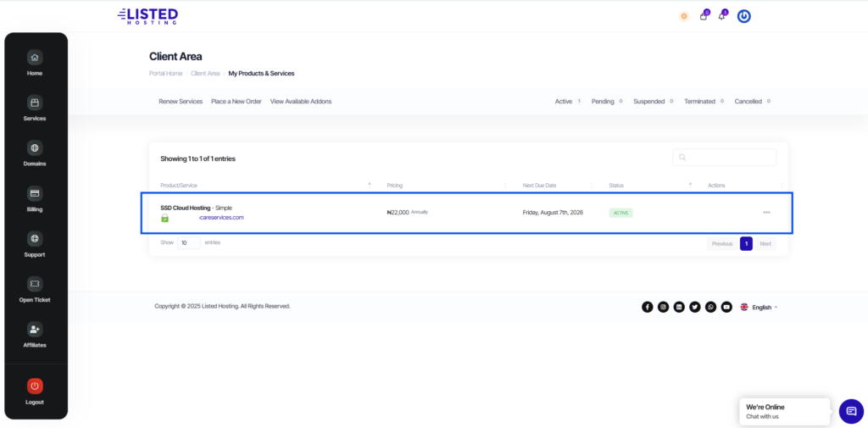Open the live chat bubble icon
Viewport: 868px width, 428px height.
click(850, 411)
